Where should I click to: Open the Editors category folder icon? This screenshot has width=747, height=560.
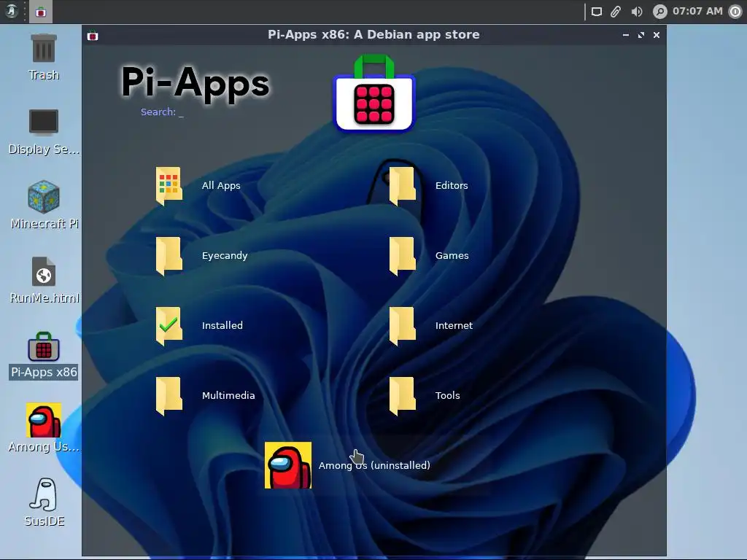403,186
